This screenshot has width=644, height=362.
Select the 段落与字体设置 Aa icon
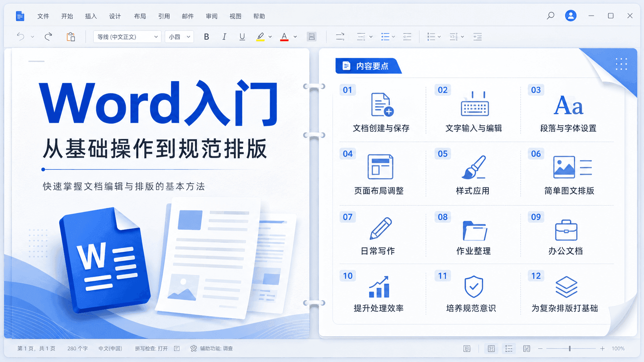(569, 105)
